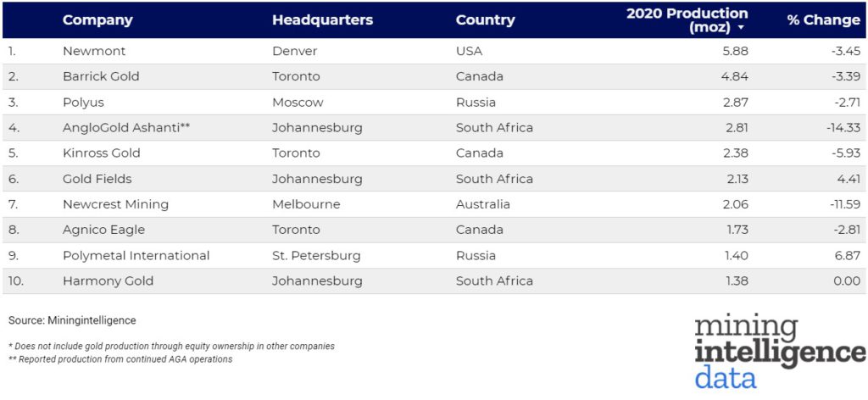The height and width of the screenshot is (400, 868).
Task: Select the Agnico Eagle entry
Action: (103, 230)
